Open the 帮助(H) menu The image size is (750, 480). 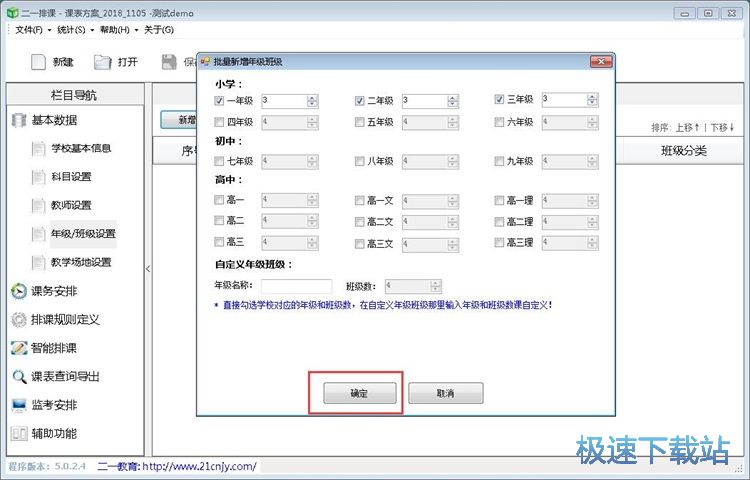click(115, 30)
